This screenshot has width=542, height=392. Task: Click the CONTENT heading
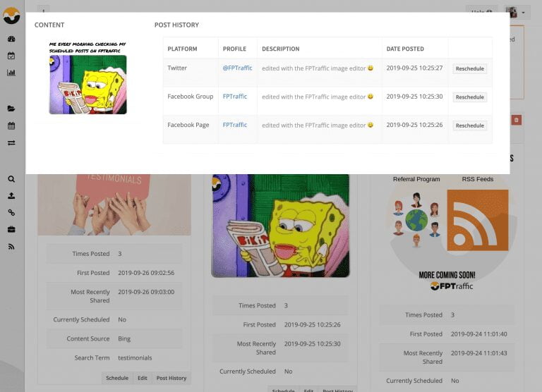pyautogui.click(x=49, y=25)
